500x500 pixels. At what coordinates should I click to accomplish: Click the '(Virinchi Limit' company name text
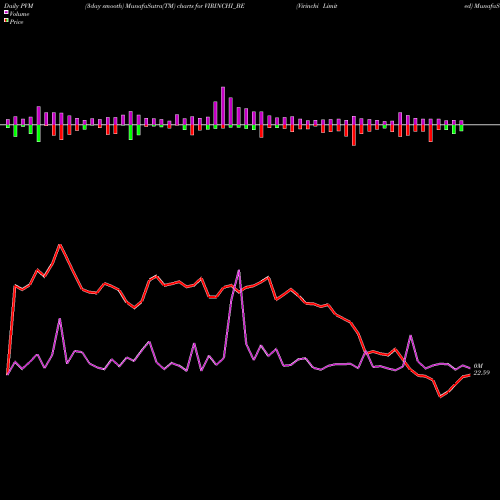point(317,6)
